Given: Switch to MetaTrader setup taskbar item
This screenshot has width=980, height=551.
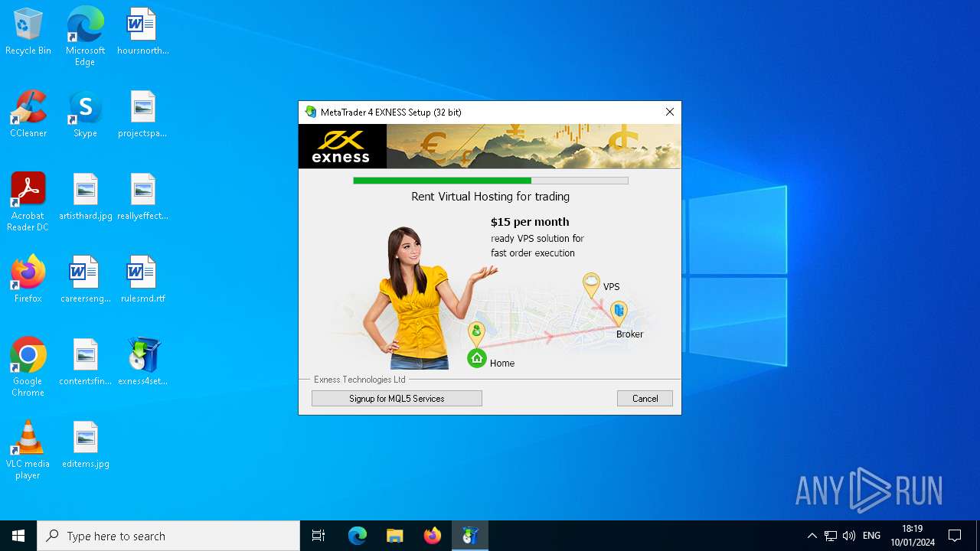Looking at the screenshot, I should click(x=470, y=536).
